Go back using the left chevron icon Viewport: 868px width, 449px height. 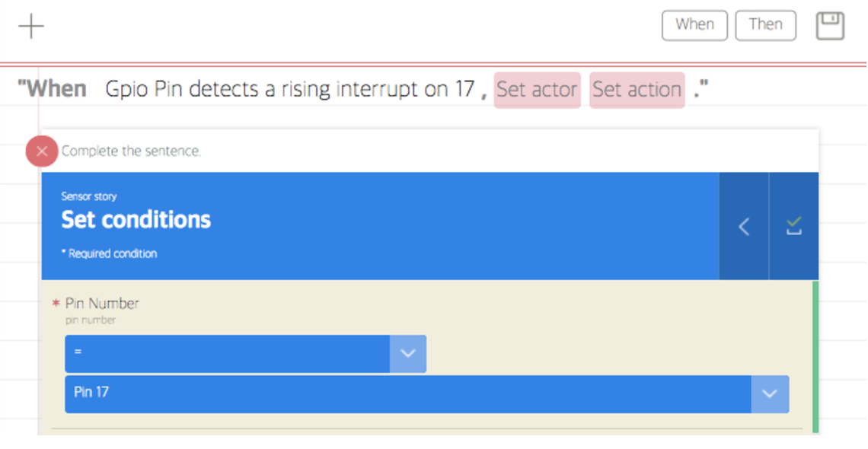click(743, 226)
